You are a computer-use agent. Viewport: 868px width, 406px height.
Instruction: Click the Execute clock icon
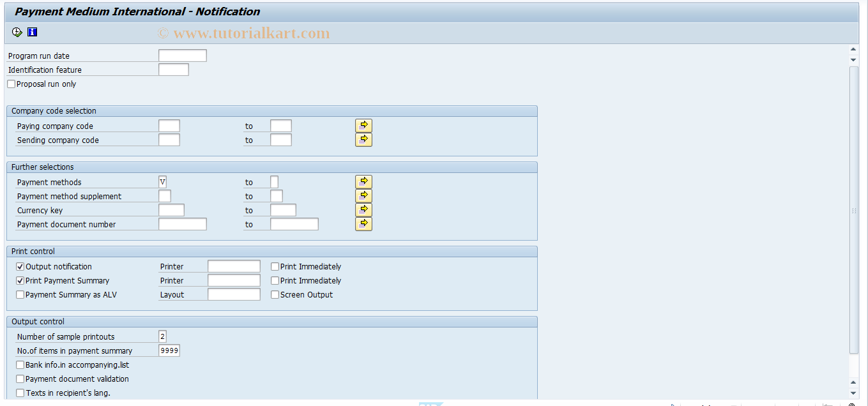(17, 32)
